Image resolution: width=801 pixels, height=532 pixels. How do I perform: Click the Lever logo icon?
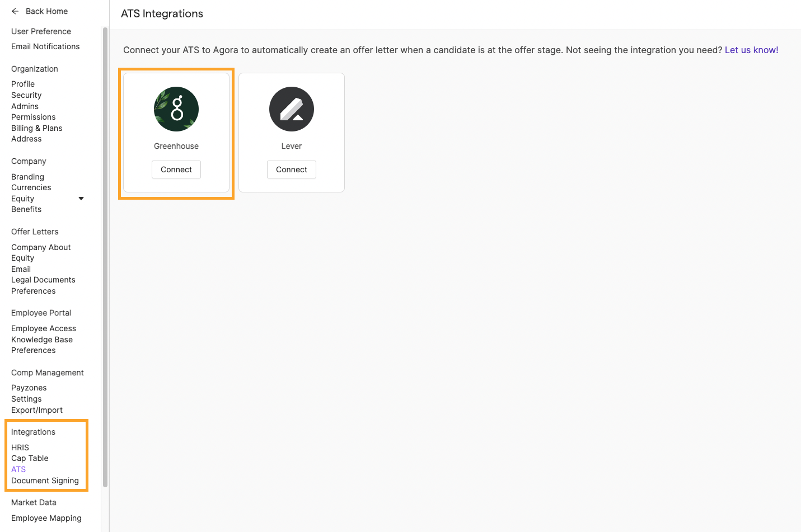tap(292, 109)
